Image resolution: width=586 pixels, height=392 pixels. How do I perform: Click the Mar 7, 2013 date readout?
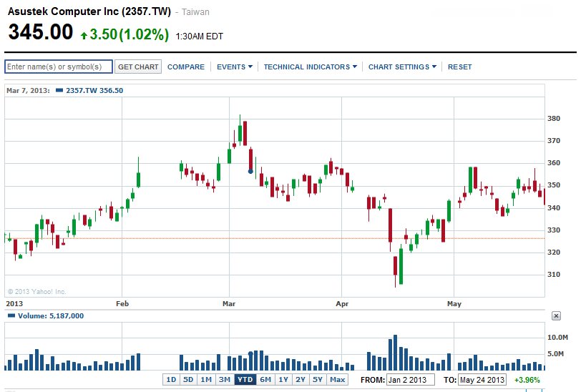click(x=28, y=90)
